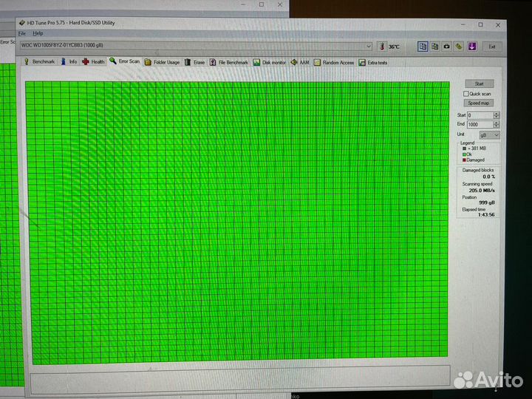The image size is (532, 399).
Task: Click the Start position input field
Action: pyautogui.click(x=480, y=115)
